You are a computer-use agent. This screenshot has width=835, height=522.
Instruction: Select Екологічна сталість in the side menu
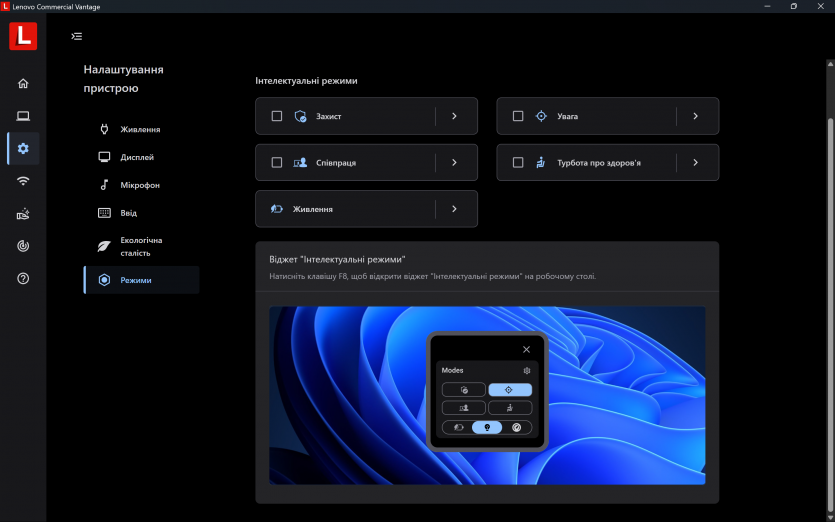tap(141, 246)
